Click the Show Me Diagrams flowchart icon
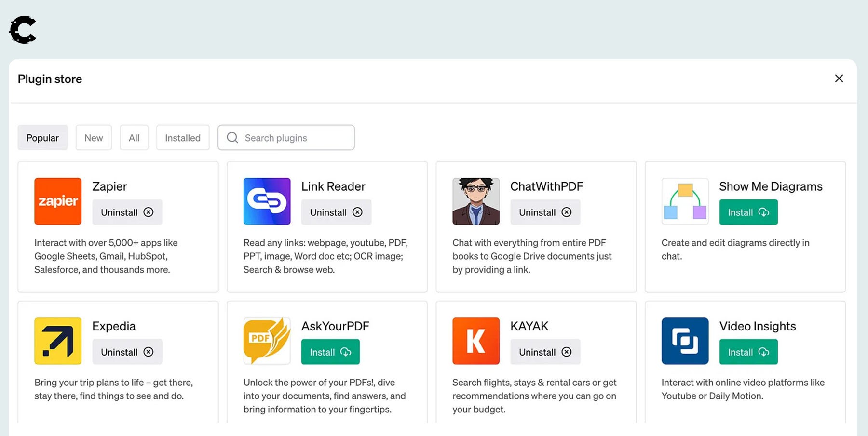 point(685,201)
